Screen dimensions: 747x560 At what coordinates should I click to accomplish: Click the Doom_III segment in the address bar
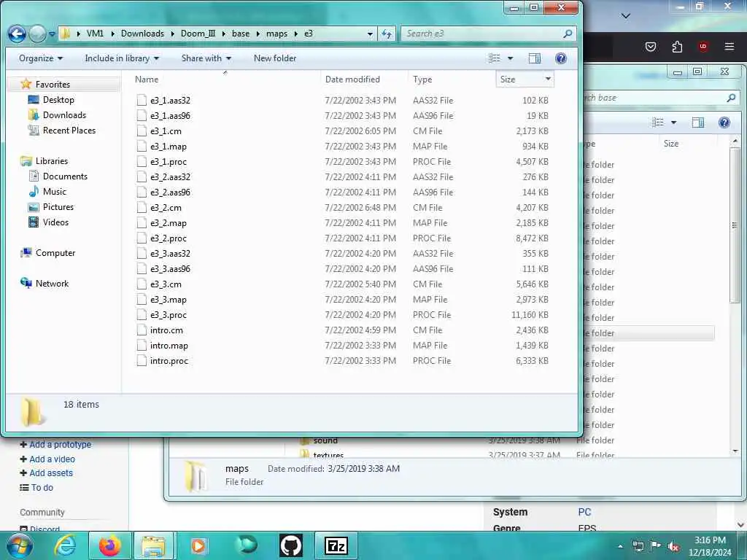coord(198,34)
